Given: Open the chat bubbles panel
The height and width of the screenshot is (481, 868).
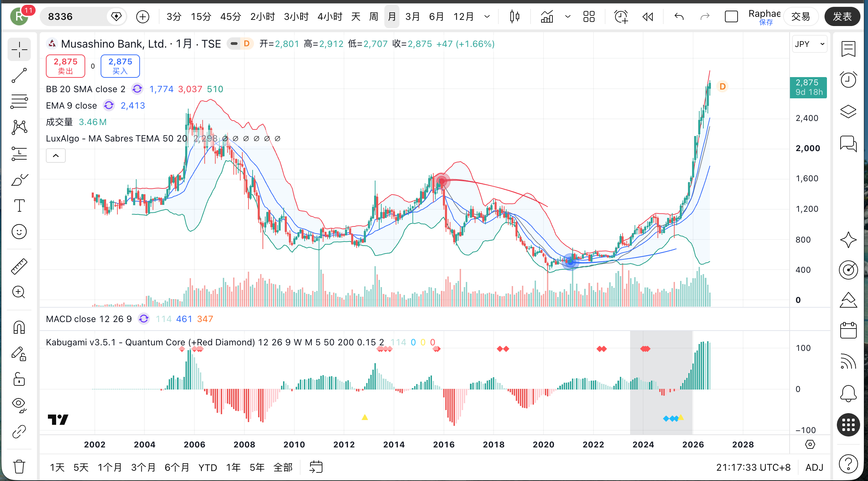Looking at the screenshot, I should [x=848, y=144].
